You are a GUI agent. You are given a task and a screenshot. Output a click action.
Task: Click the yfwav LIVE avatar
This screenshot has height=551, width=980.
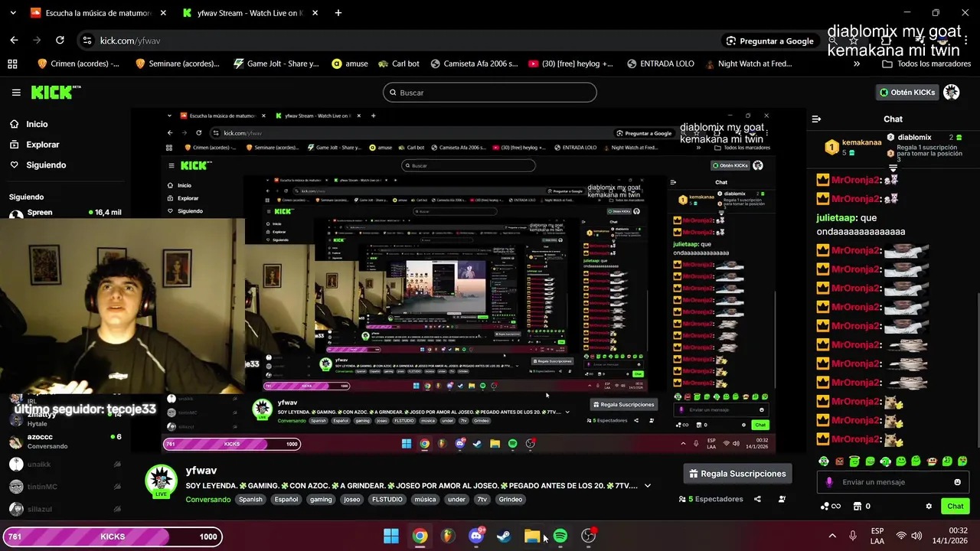tap(162, 482)
